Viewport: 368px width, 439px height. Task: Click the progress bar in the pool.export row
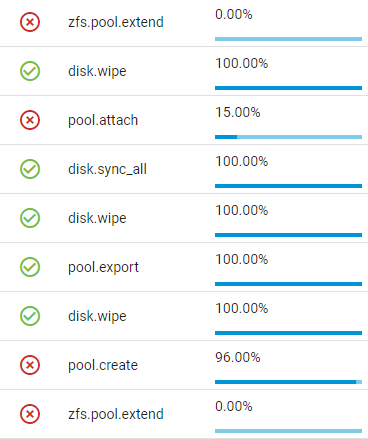point(288,284)
